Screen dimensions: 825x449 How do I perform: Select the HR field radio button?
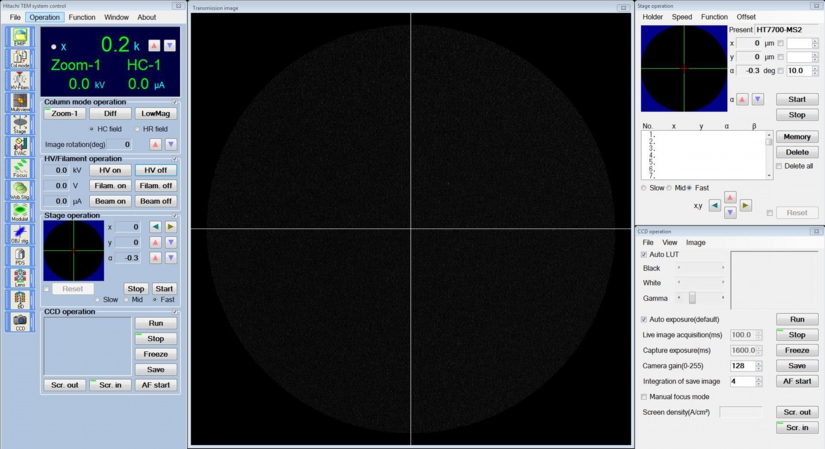coord(137,129)
